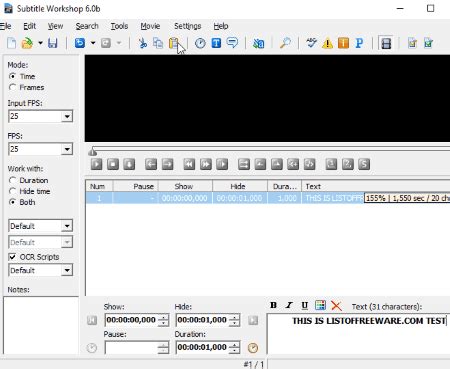Save the subtitle with the floppy disk icon
The height and width of the screenshot is (369, 450).
click(53, 43)
